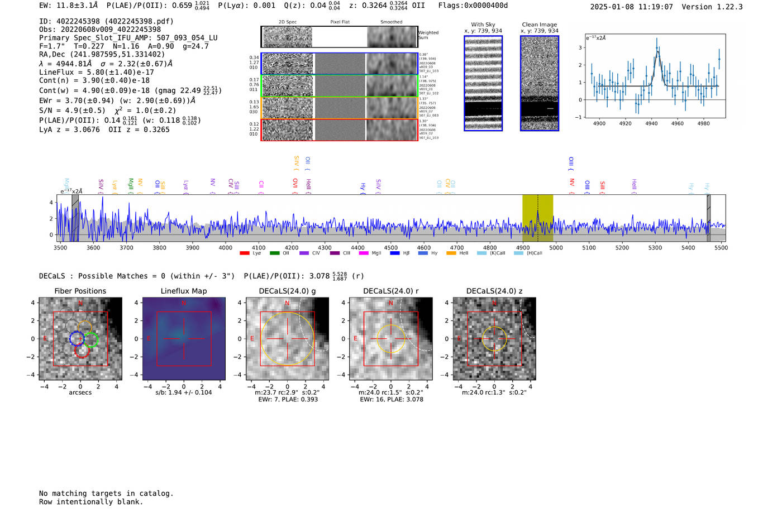Select the blue-bordered fiber 2D spectrum row
Viewport: 782px width, 532px height.
click(x=339, y=64)
